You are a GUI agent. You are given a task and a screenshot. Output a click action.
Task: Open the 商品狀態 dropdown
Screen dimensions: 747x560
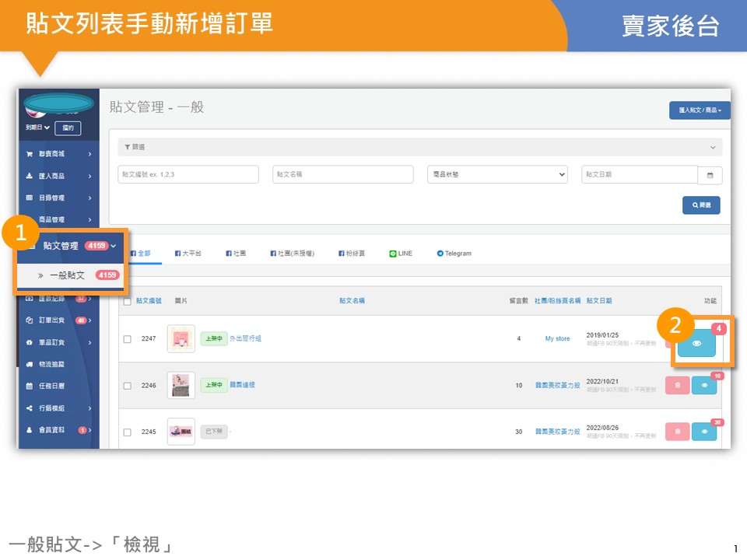pyautogui.click(x=497, y=175)
